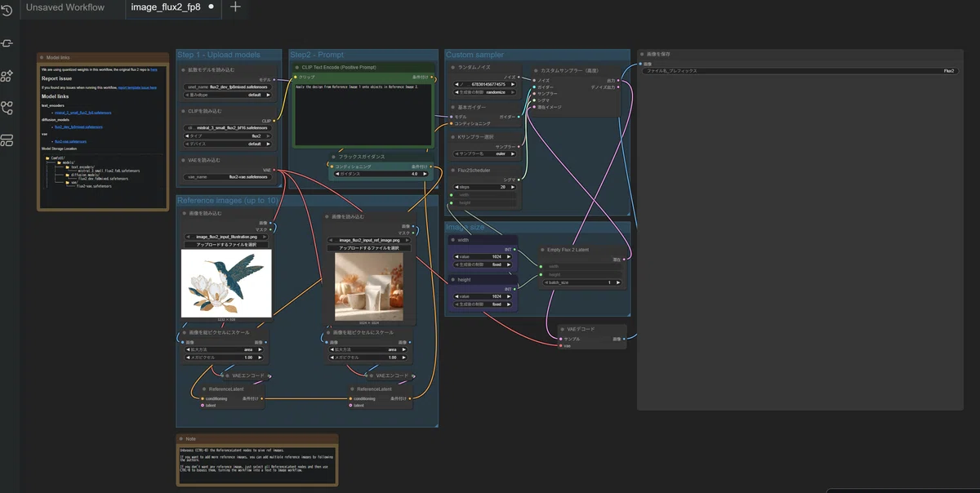Click ノイズ output port on ランダムノイズ node

tap(519, 77)
